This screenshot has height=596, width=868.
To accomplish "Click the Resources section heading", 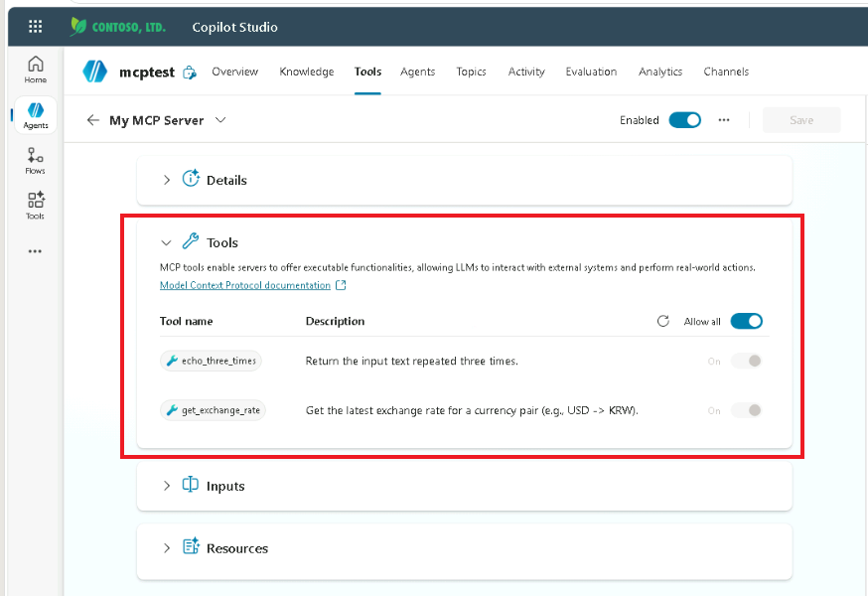I will tap(237, 548).
